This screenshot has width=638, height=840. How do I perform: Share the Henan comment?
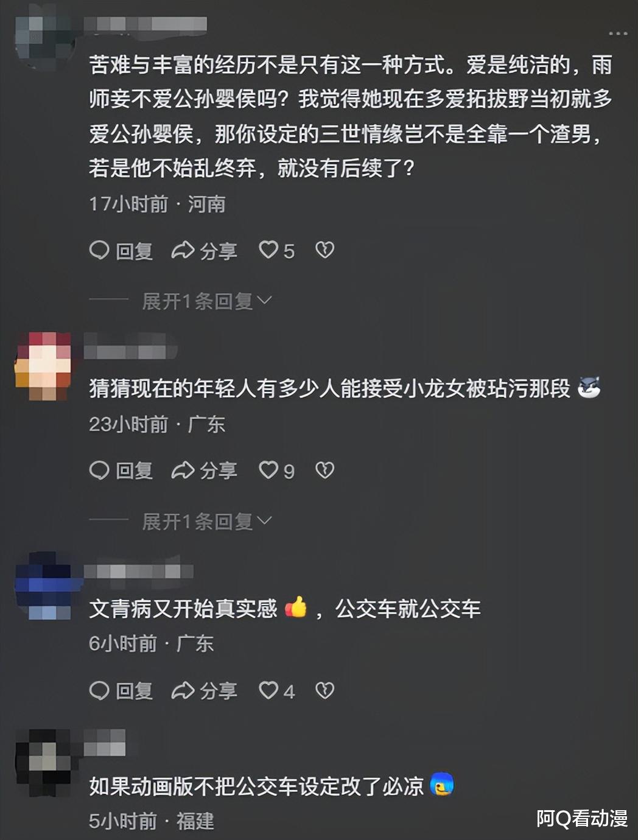pos(204,250)
